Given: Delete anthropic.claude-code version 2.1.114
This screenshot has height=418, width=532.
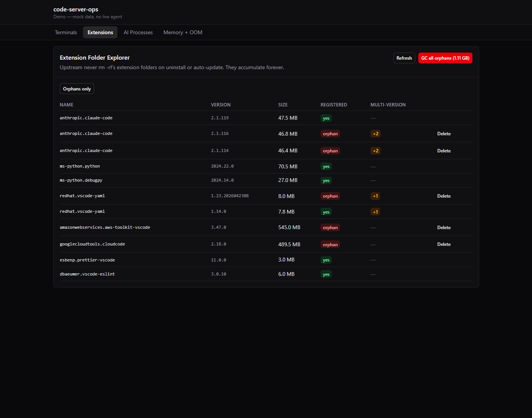Looking at the screenshot, I should pyautogui.click(x=444, y=151).
